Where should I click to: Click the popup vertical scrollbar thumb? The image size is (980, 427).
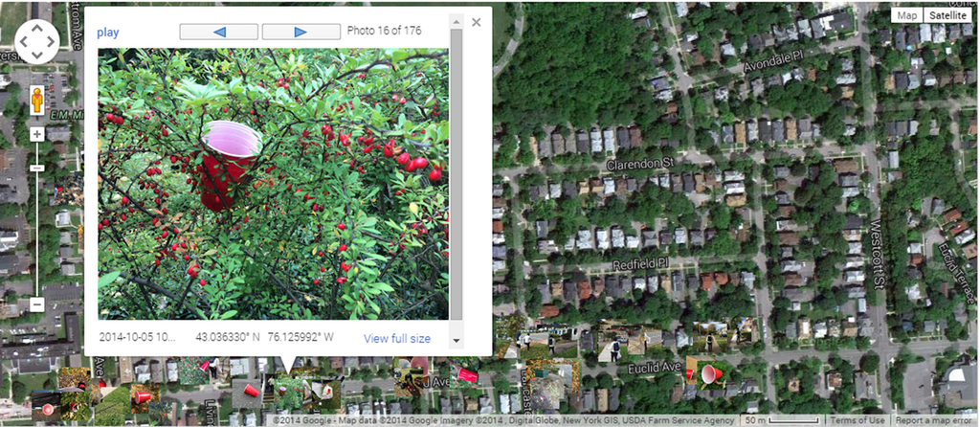[457, 173]
